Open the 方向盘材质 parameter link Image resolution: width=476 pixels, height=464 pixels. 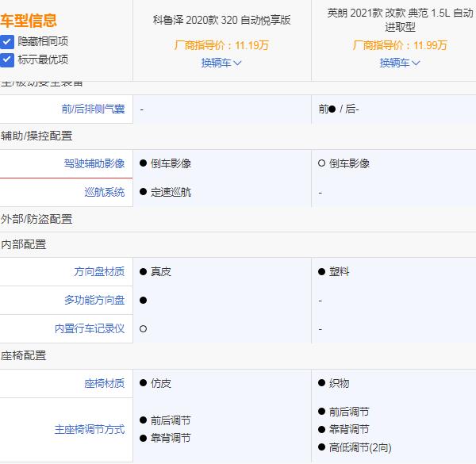(x=99, y=271)
